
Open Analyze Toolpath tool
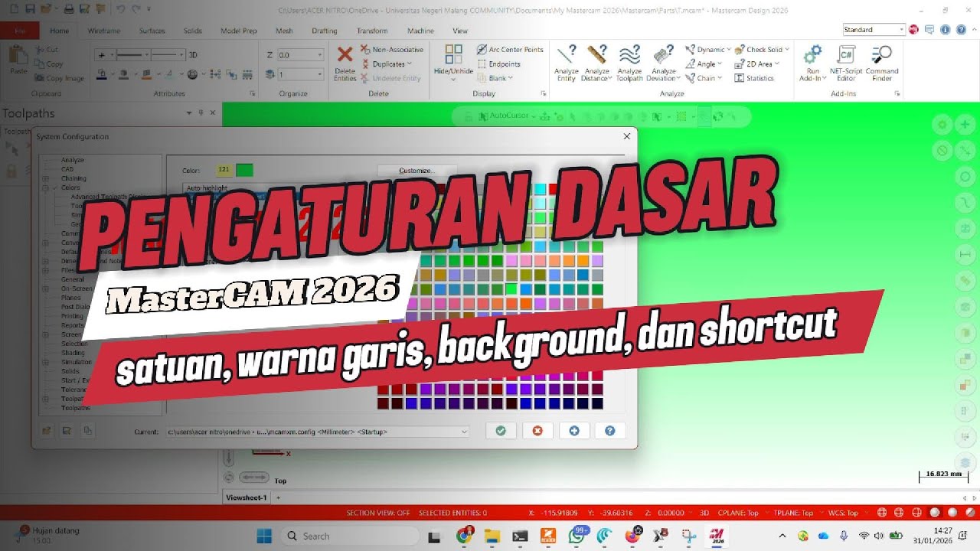point(629,63)
